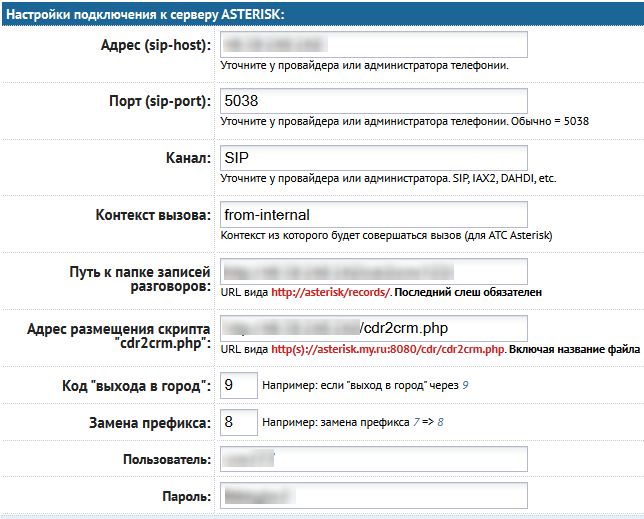Click the Канал label

pyautogui.click(x=188, y=158)
